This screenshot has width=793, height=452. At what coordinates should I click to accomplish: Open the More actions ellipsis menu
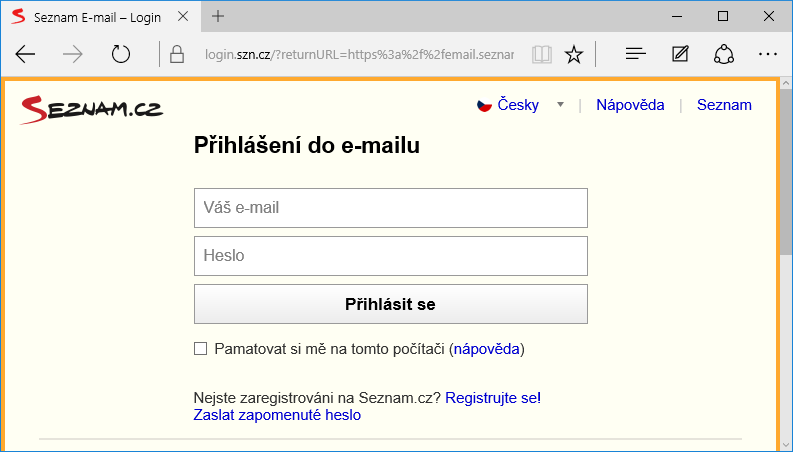tap(768, 54)
